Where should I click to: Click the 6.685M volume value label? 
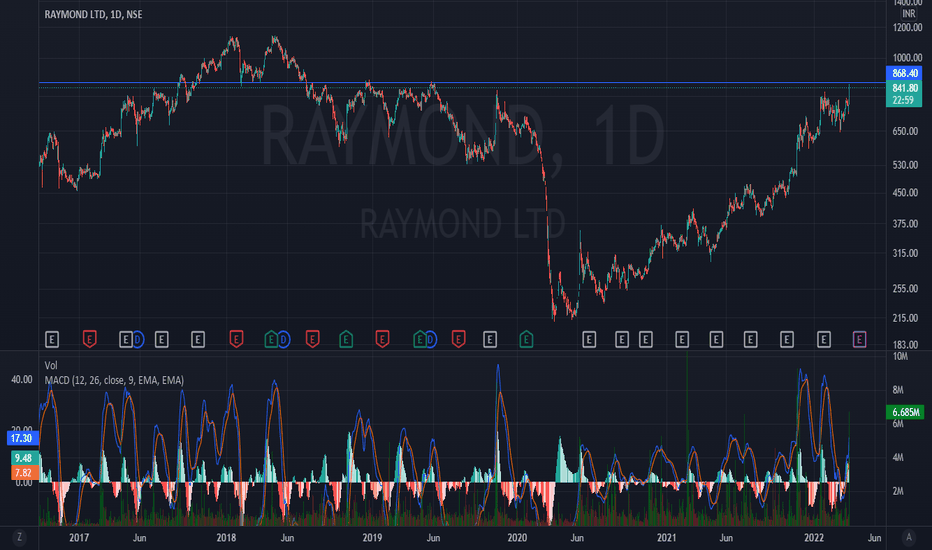tap(905, 412)
